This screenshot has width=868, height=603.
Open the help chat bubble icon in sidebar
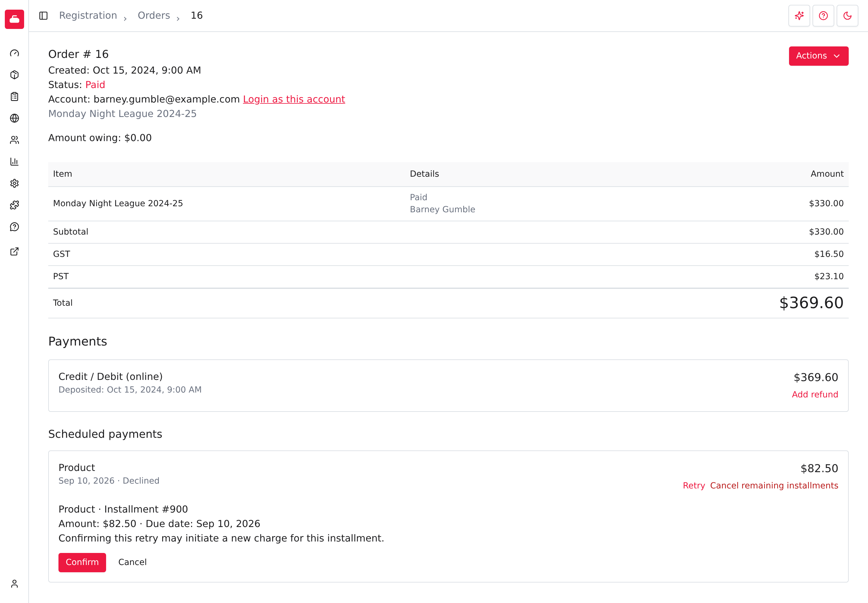(14, 227)
